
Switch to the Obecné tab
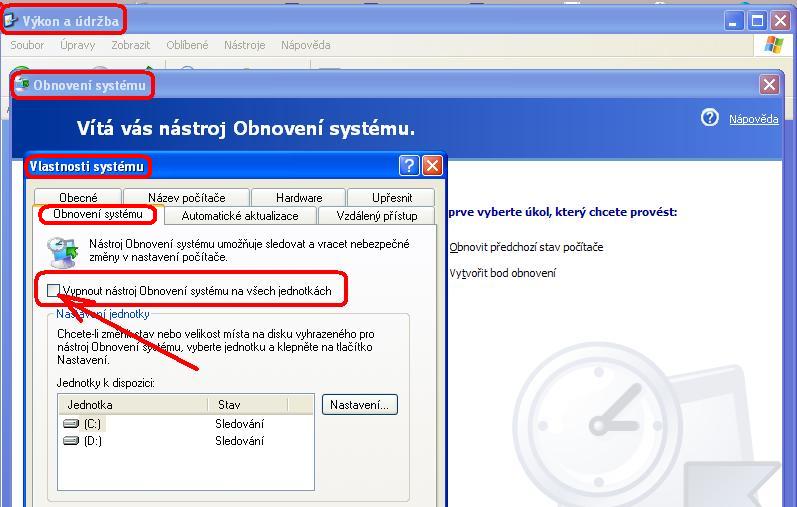pos(78,197)
